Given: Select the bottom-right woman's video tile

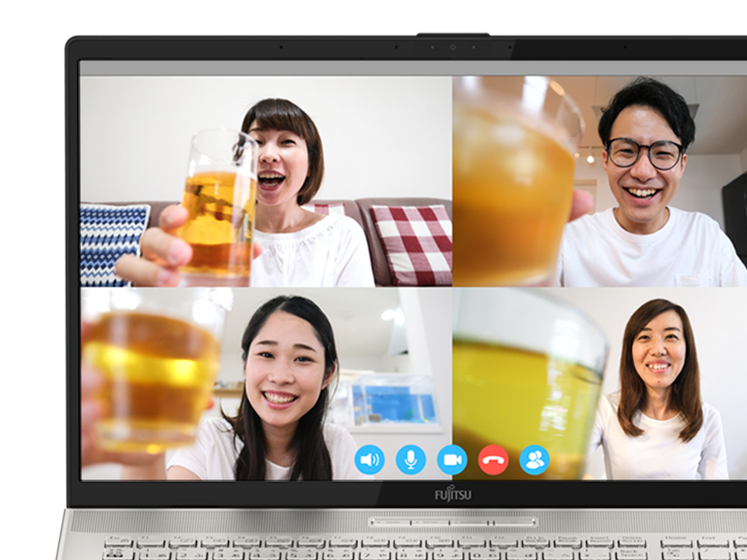Looking at the screenshot, I should (x=599, y=383).
